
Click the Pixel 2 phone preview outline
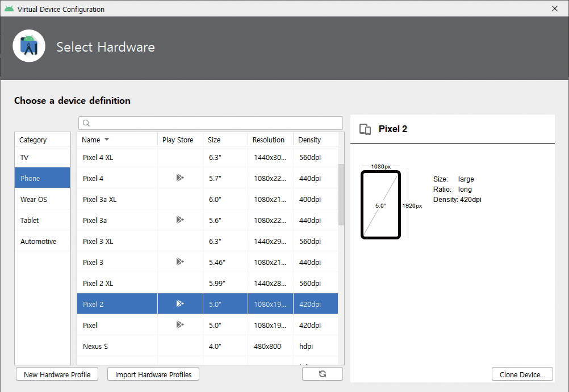(x=380, y=205)
